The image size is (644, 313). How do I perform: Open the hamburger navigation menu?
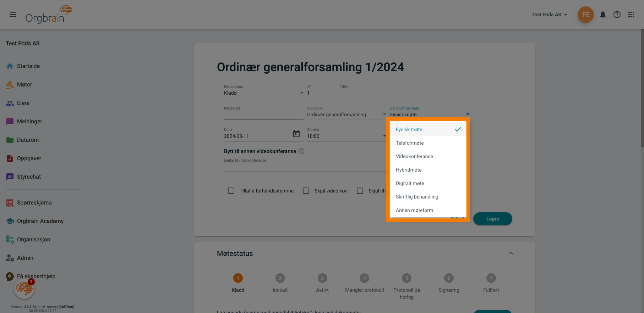pos(13,15)
